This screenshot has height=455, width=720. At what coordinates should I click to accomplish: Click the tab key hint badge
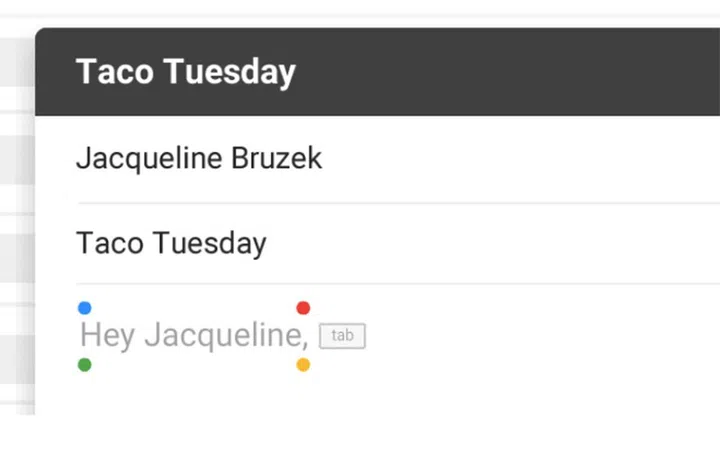[x=342, y=336]
